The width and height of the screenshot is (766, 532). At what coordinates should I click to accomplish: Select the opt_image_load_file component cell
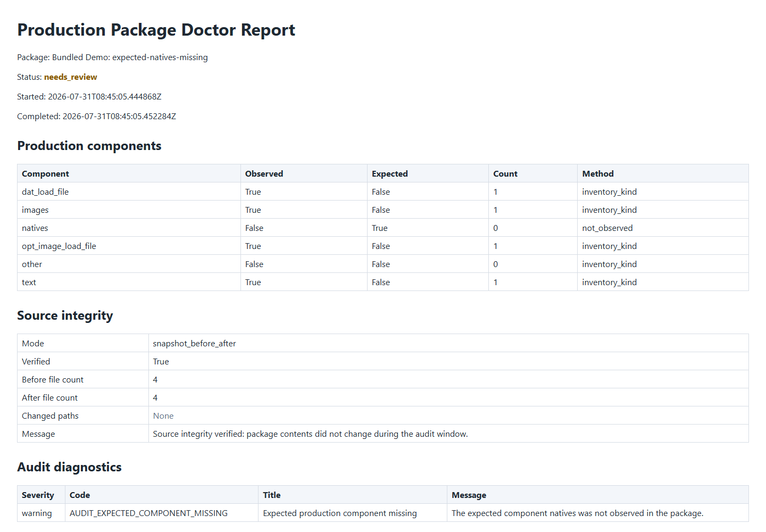pyautogui.click(x=129, y=246)
